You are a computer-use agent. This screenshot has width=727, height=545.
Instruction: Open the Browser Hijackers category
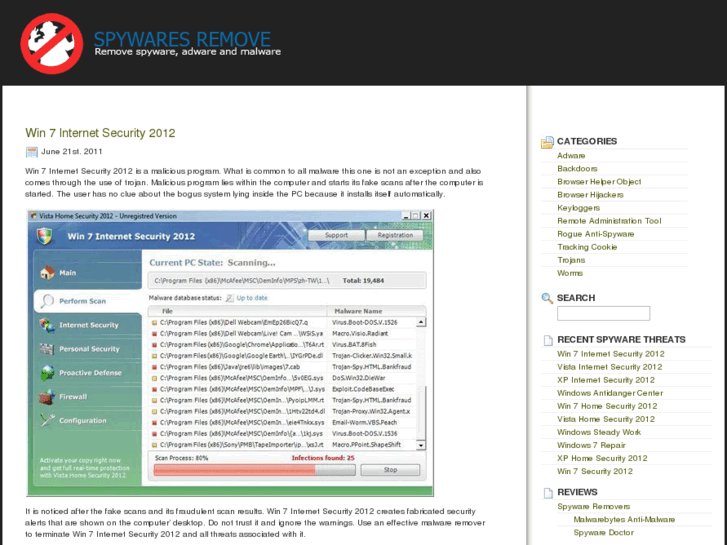[x=590, y=195]
